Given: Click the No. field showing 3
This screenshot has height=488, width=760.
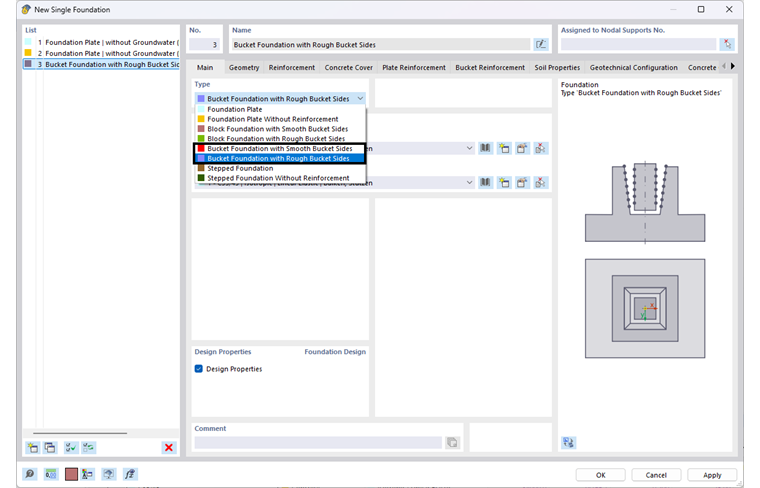Looking at the screenshot, I should point(204,45).
